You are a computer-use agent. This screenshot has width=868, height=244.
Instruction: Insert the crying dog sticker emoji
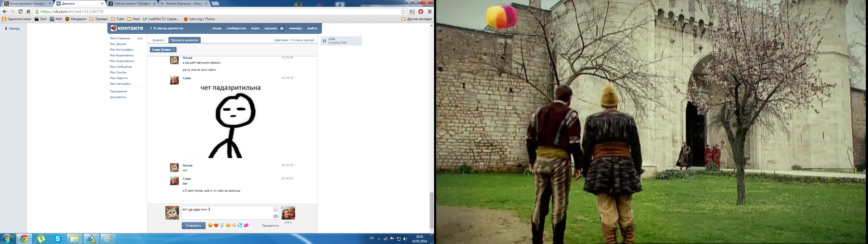click(222, 226)
